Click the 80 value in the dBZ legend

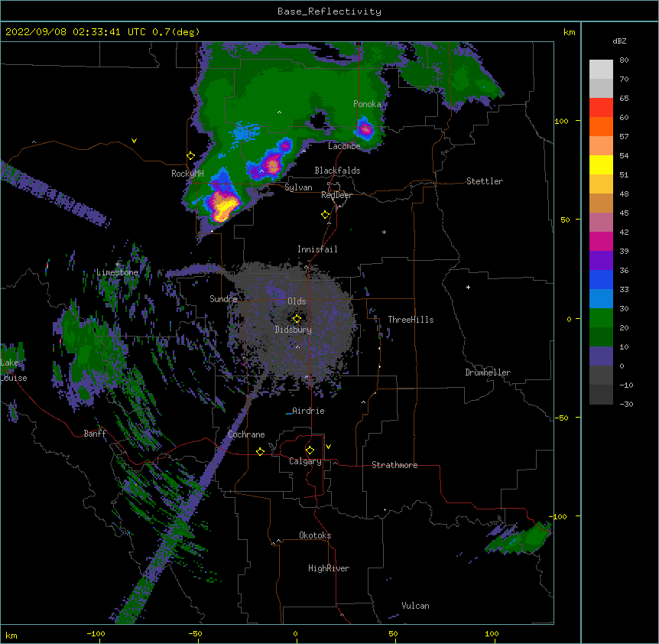tap(624, 60)
